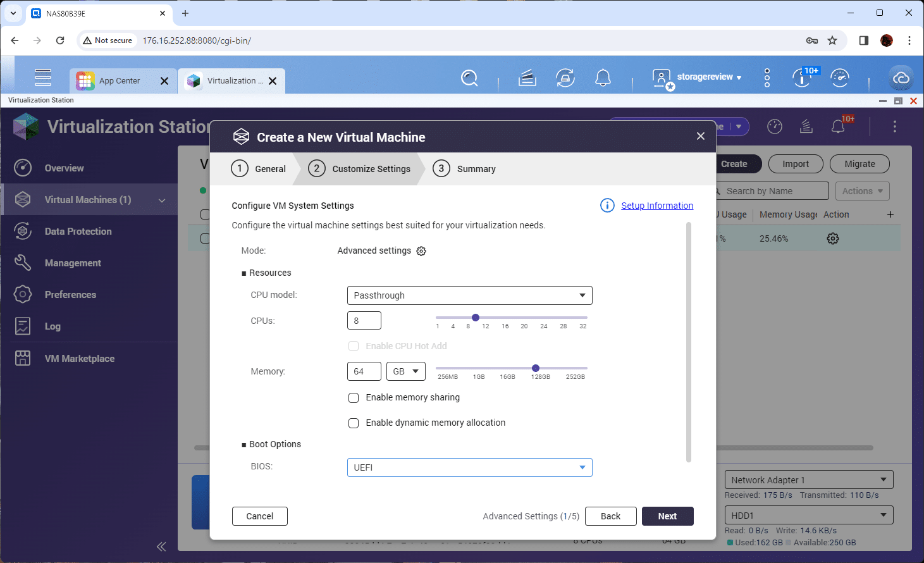Close the App Center tab
The height and width of the screenshot is (563, 924).
click(x=164, y=81)
